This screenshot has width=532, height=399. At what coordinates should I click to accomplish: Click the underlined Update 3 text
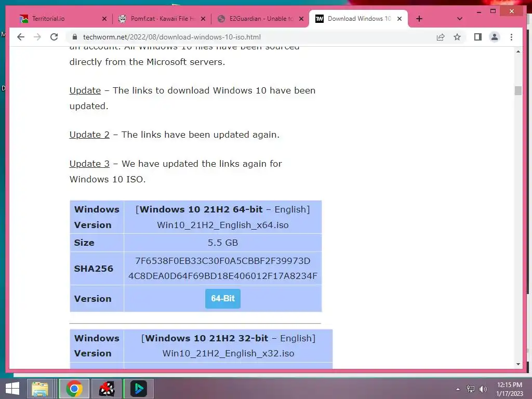coord(89,164)
